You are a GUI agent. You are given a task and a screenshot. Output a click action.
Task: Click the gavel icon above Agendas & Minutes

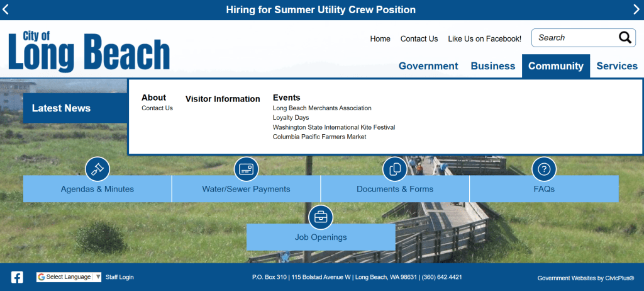pyautogui.click(x=97, y=169)
